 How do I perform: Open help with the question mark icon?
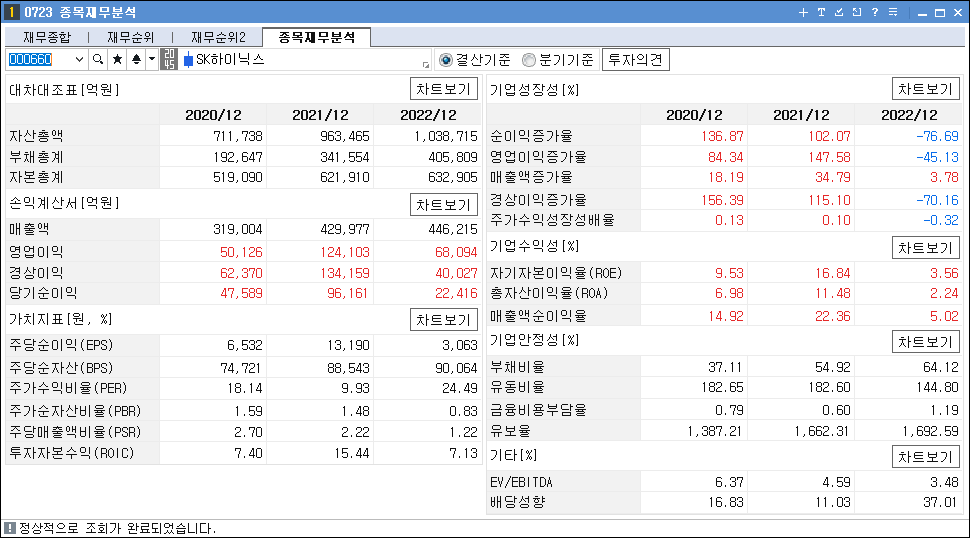[875, 12]
